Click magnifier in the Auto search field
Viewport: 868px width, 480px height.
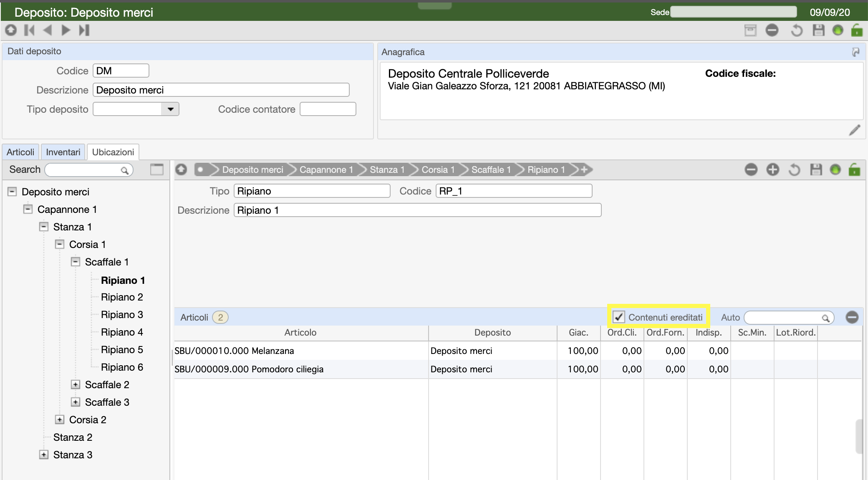[825, 318]
